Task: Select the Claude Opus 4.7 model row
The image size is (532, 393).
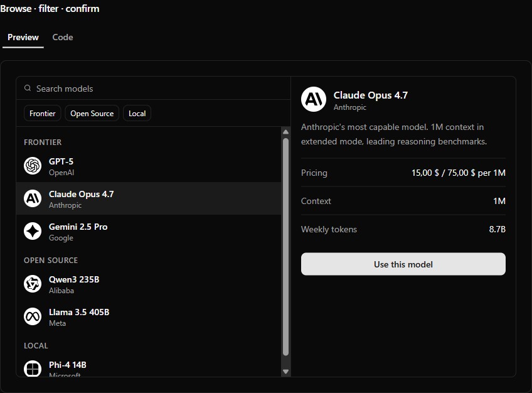Action: coord(149,198)
